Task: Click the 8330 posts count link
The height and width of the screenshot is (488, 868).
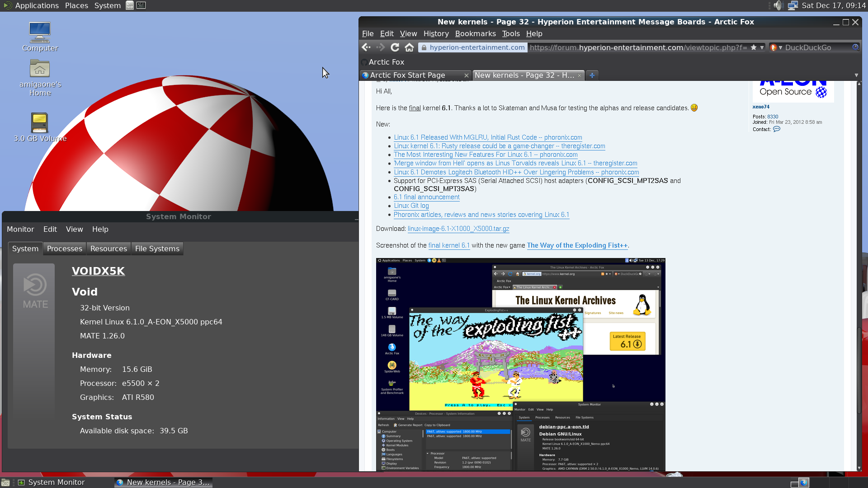Action: pyautogui.click(x=773, y=117)
